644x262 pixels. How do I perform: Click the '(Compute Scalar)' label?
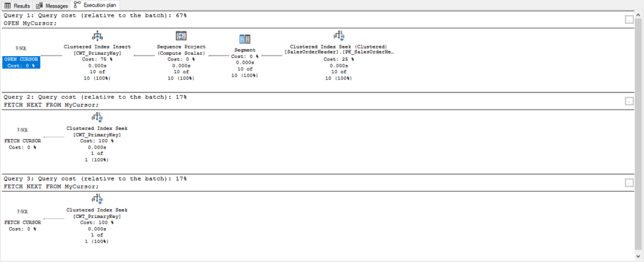[x=181, y=53]
